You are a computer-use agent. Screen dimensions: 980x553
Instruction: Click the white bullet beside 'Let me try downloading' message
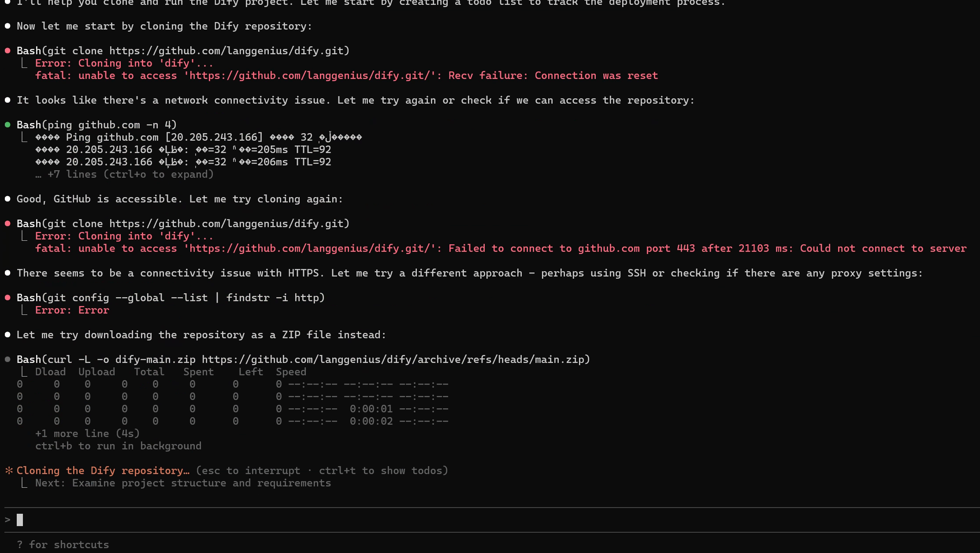point(7,335)
